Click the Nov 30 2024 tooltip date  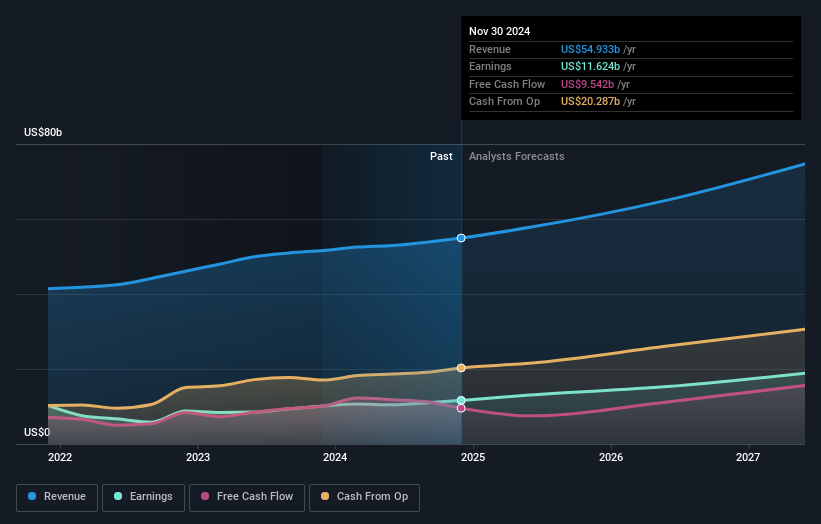pyautogui.click(x=500, y=31)
